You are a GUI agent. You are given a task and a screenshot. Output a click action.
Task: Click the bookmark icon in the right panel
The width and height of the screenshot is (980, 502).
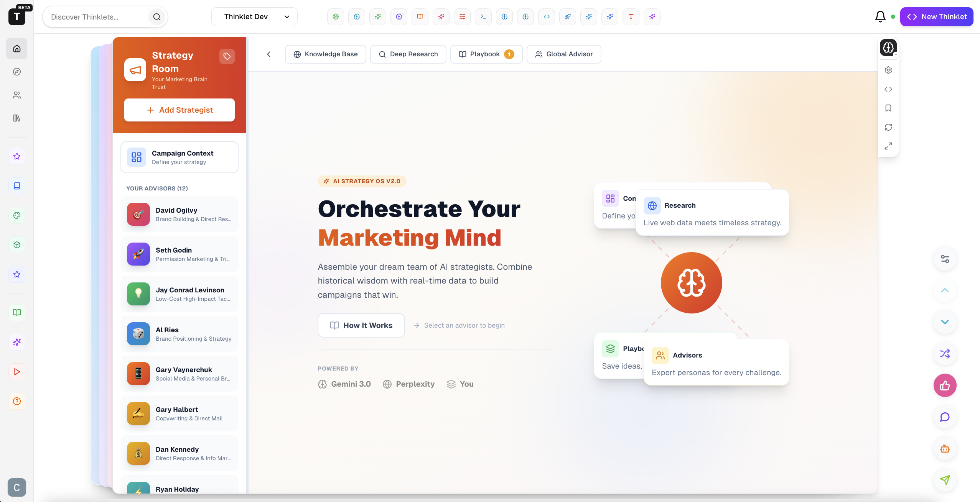pos(888,108)
